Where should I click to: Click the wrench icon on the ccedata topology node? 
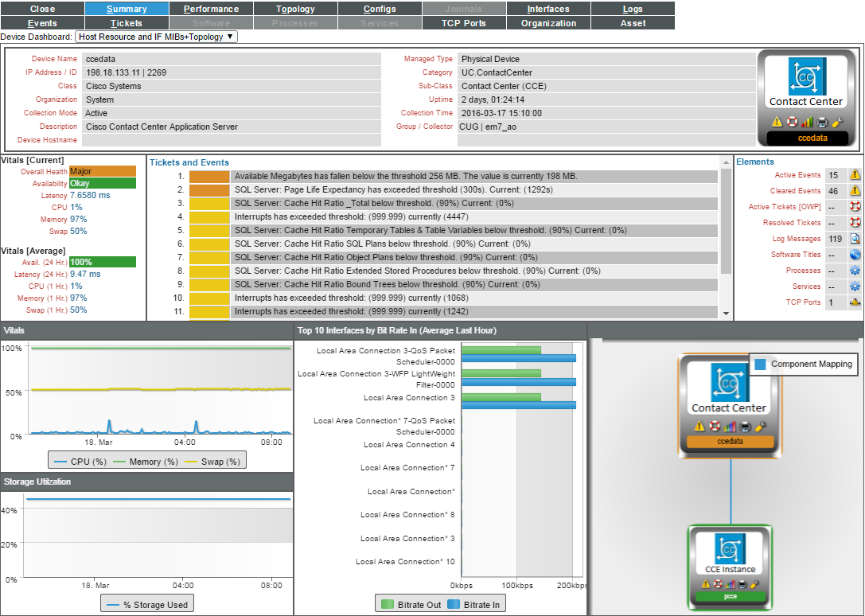point(760,427)
